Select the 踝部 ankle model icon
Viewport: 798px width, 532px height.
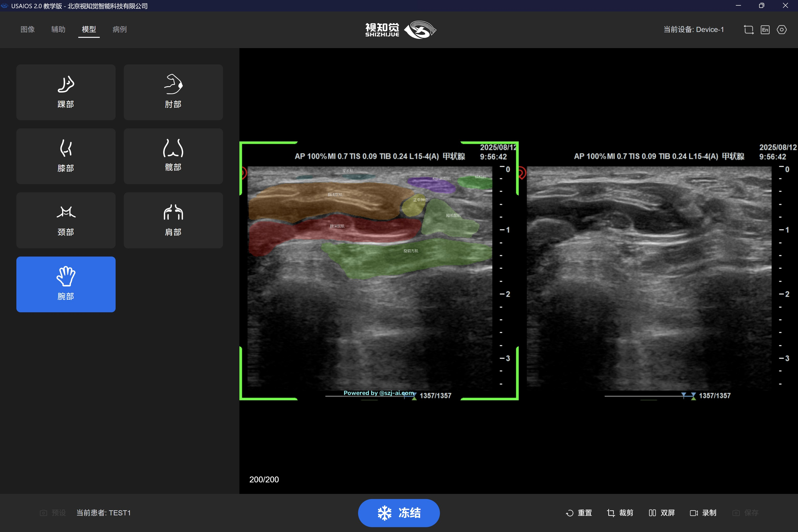click(66, 92)
